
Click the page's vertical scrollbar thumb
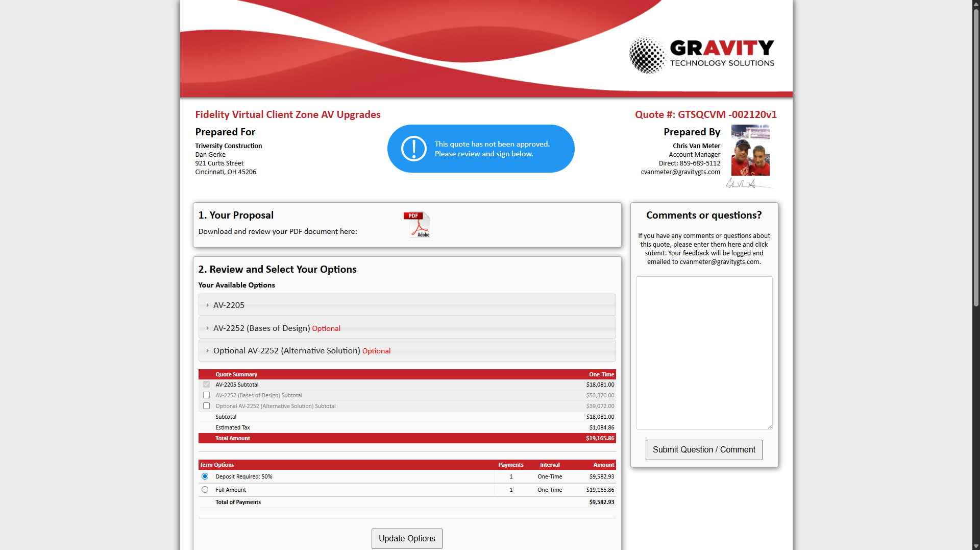click(x=975, y=153)
